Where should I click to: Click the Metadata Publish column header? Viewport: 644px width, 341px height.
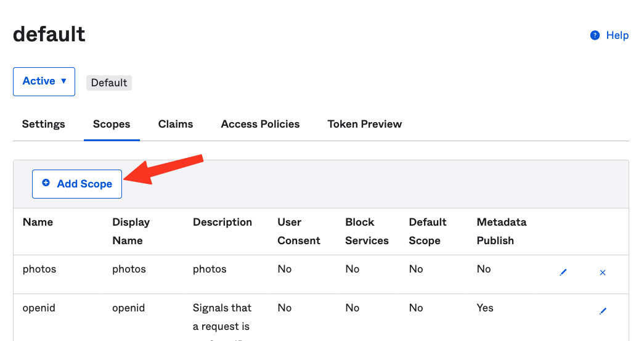(x=502, y=231)
